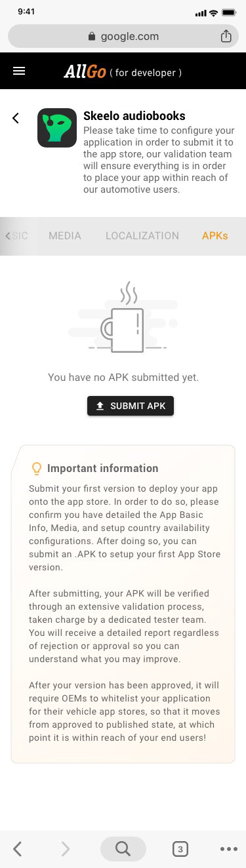Tap the back arrow beside Skeelo audiobooks
Image resolution: width=246 pixels, height=868 pixels.
pyautogui.click(x=16, y=118)
